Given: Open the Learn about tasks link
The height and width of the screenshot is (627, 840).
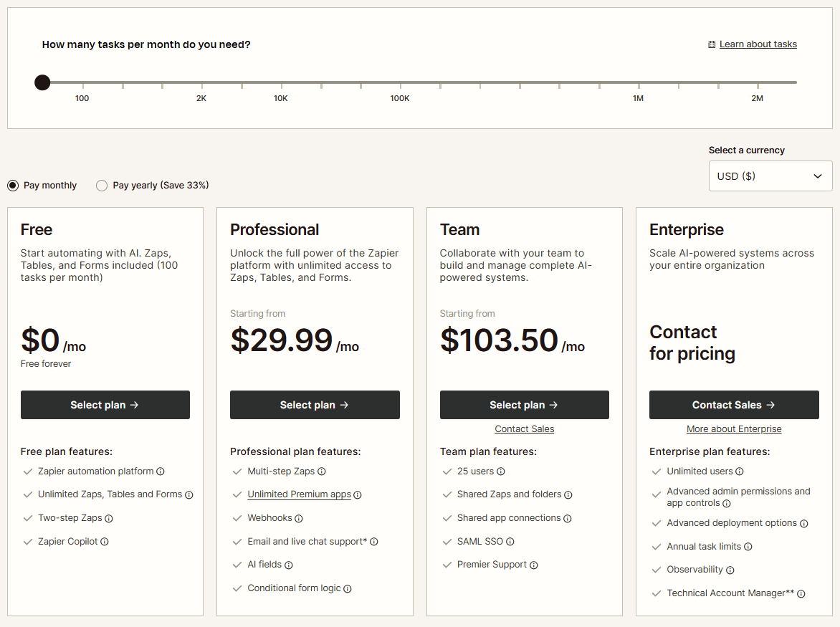Looking at the screenshot, I should pyautogui.click(x=758, y=44).
